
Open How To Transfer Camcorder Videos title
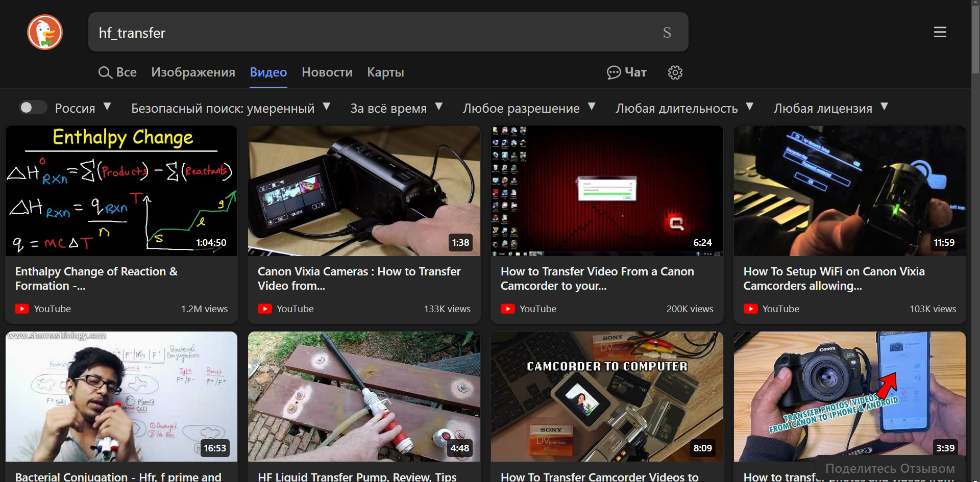tap(600, 476)
